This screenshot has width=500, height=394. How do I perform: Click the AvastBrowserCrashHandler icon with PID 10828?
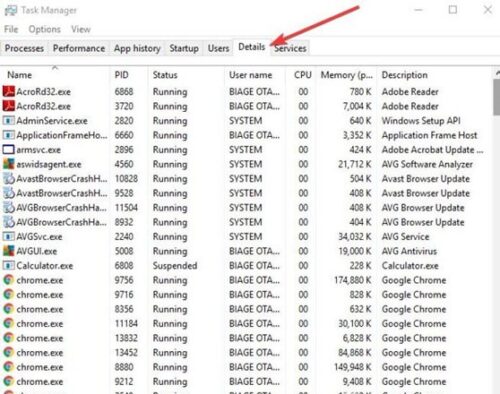pos(9,179)
